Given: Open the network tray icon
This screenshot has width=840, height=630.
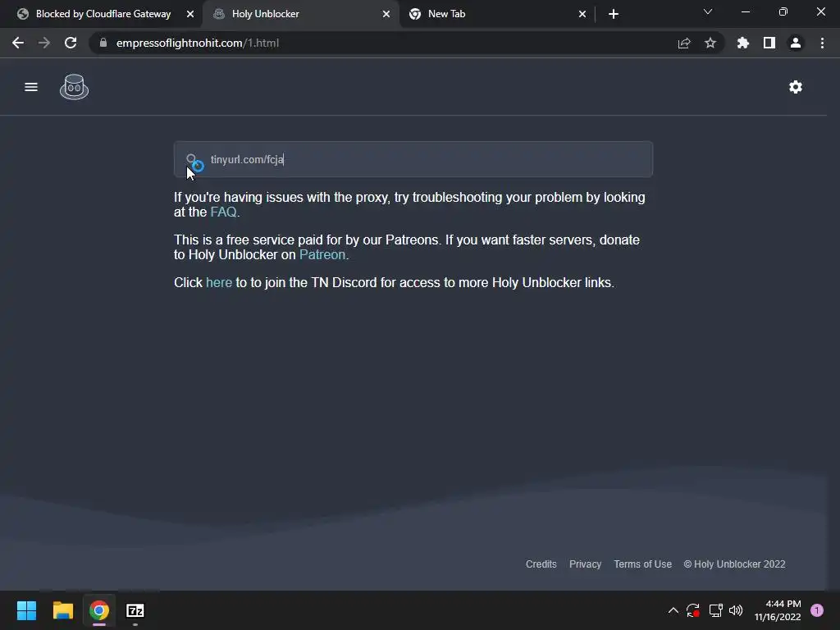Looking at the screenshot, I should [715, 610].
